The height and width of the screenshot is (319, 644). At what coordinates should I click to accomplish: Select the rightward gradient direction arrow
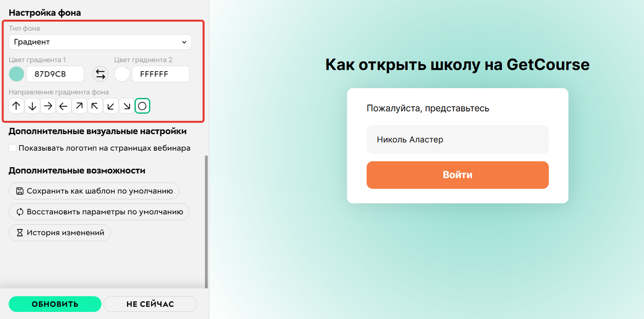point(48,106)
